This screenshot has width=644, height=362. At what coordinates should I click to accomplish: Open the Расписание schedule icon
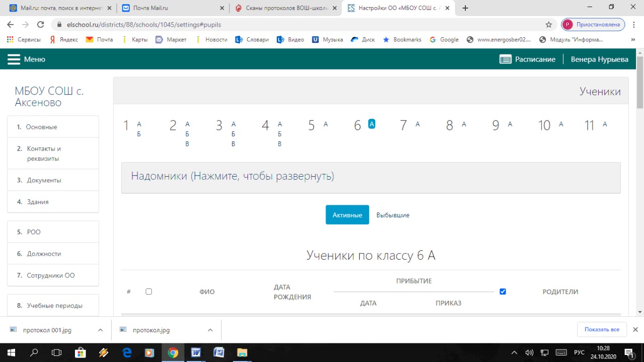click(505, 59)
